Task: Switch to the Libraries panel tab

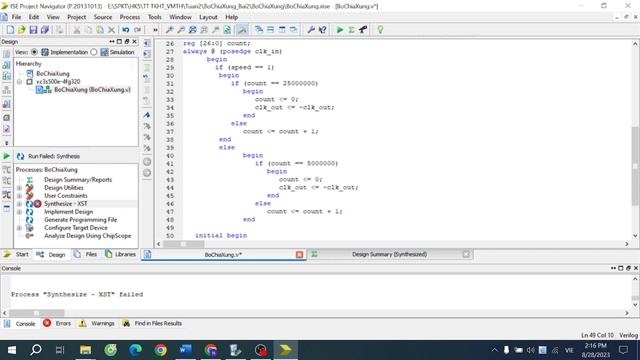Action: [x=120, y=254]
